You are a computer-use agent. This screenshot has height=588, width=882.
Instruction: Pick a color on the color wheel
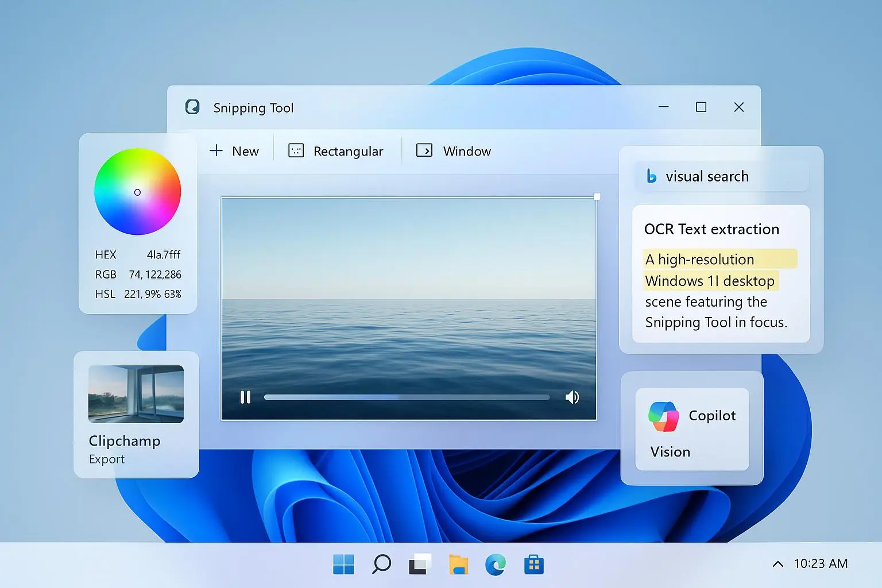pyautogui.click(x=137, y=192)
